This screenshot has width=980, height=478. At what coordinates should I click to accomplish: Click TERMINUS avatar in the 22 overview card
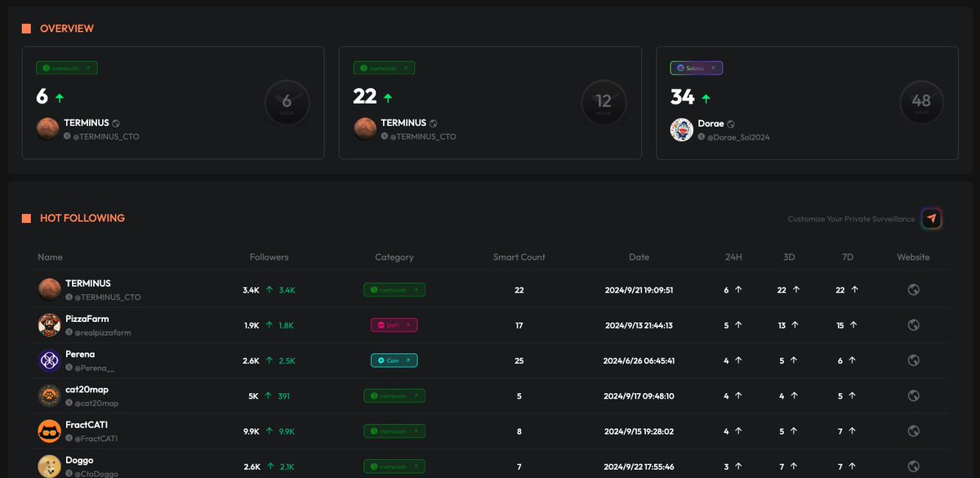coord(365,129)
